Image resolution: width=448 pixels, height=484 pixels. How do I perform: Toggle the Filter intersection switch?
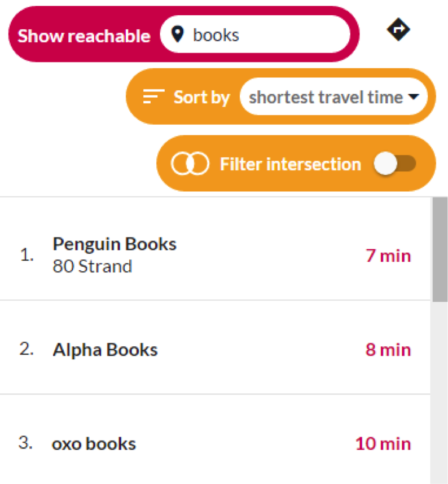(x=394, y=164)
